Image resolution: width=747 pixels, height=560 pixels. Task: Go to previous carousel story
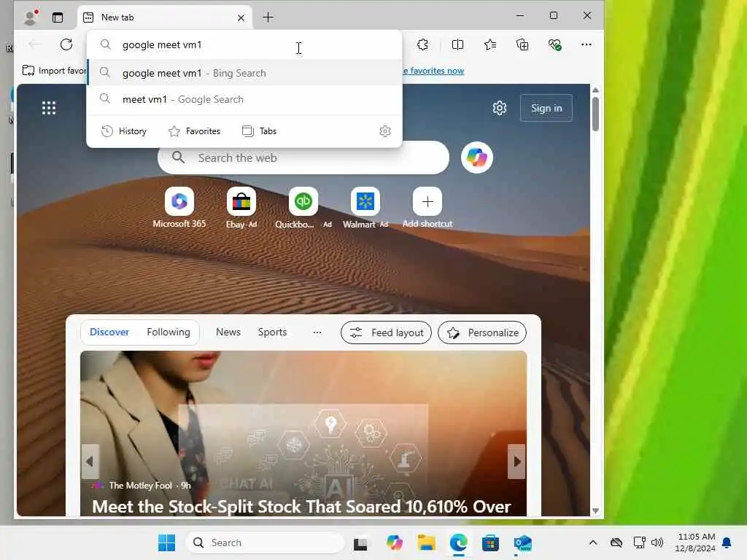tap(89, 462)
